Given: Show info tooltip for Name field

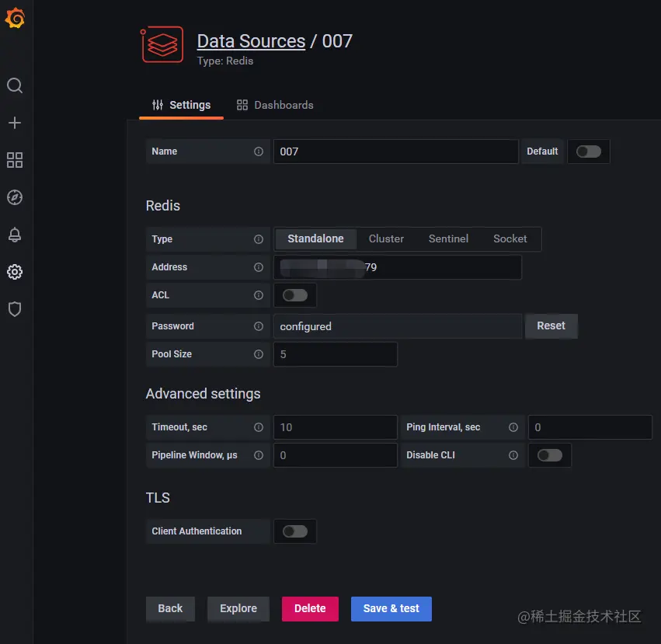Looking at the screenshot, I should (259, 151).
